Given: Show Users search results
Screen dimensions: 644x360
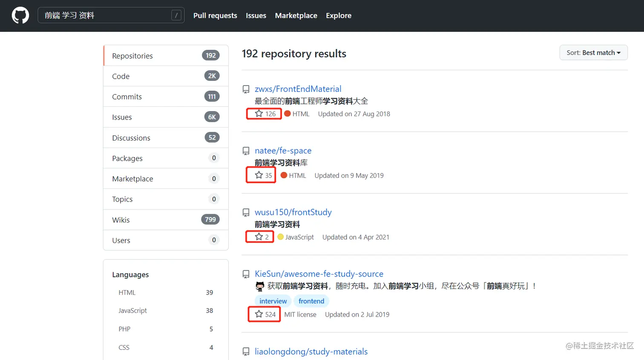Looking at the screenshot, I should tap(166, 240).
